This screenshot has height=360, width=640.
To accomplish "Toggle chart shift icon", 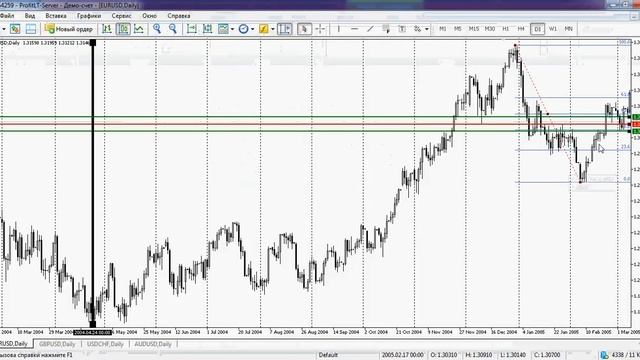I will click(207, 29).
